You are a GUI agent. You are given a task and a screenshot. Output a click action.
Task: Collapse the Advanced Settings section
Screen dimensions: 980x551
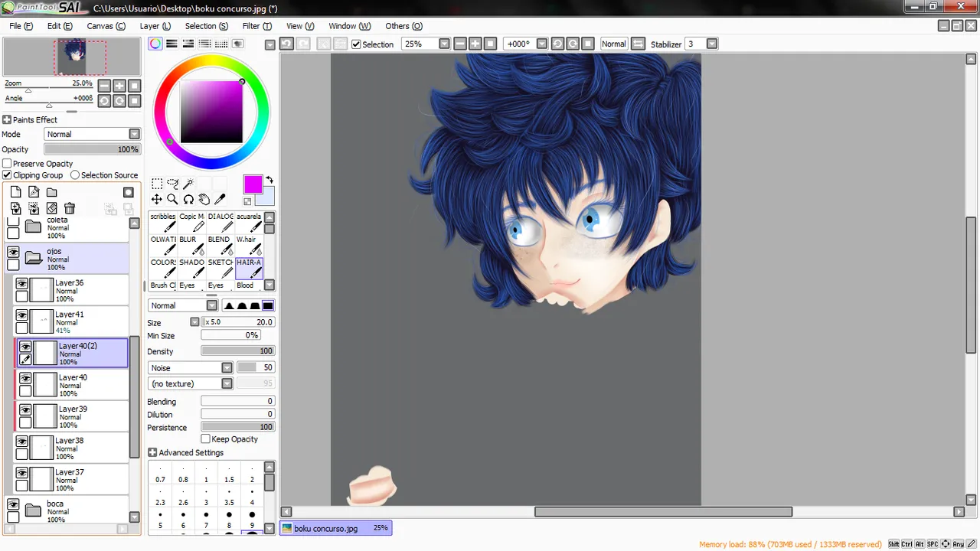pyautogui.click(x=152, y=453)
